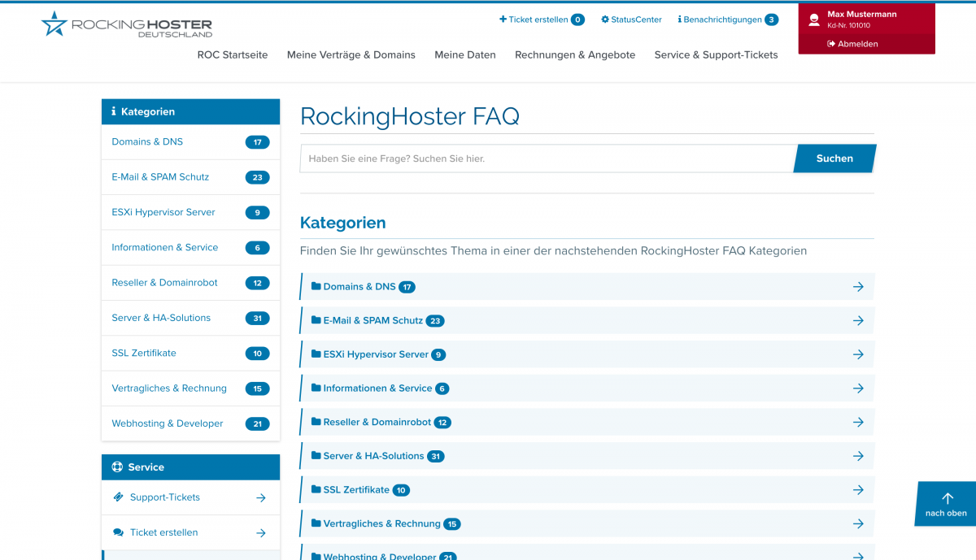The image size is (976, 560).
Task: Click the arrow at right of E-Mail & SPAM Schutz row
Action: 858,321
